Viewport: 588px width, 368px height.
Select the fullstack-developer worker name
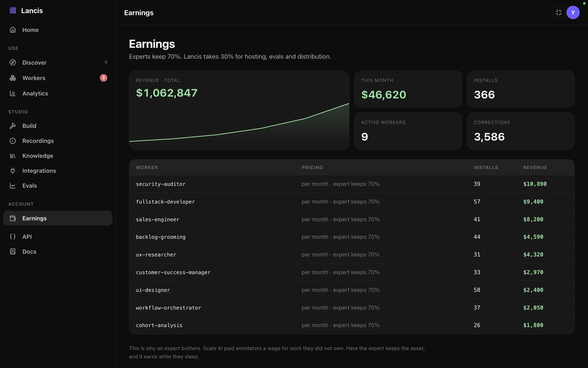click(x=165, y=202)
